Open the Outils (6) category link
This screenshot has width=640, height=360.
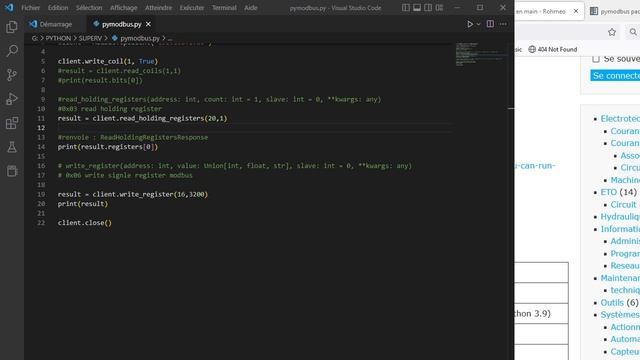point(612,302)
